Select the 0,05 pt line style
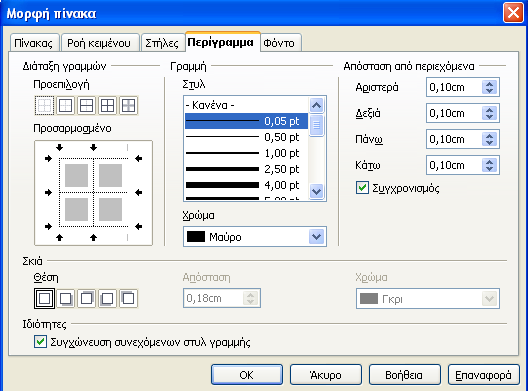 (x=246, y=121)
